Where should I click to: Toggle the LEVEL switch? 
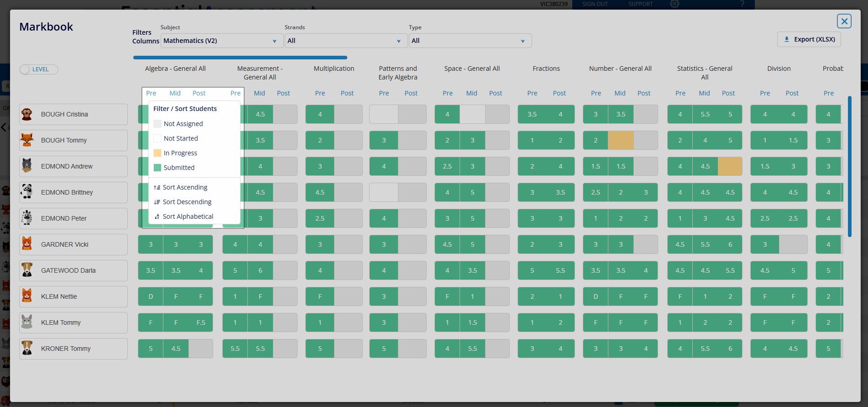tap(39, 69)
